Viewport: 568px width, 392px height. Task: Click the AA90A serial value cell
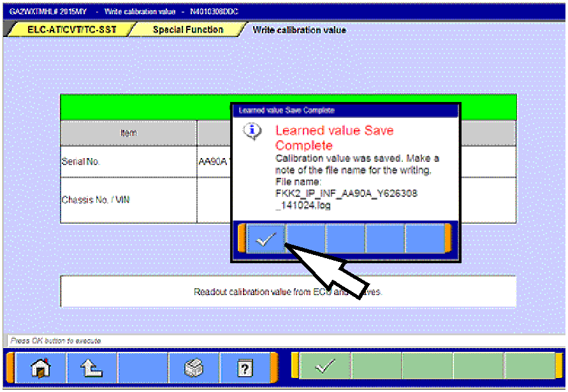click(x=213, y=162)
